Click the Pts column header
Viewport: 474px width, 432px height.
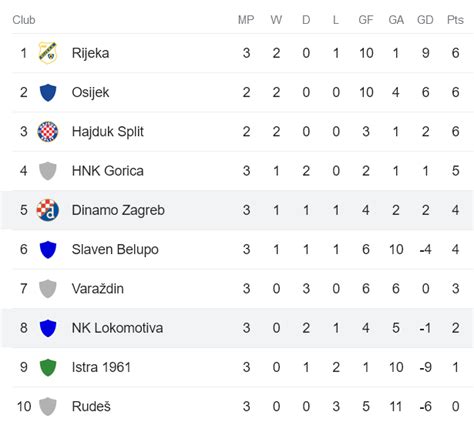(455, 20)
